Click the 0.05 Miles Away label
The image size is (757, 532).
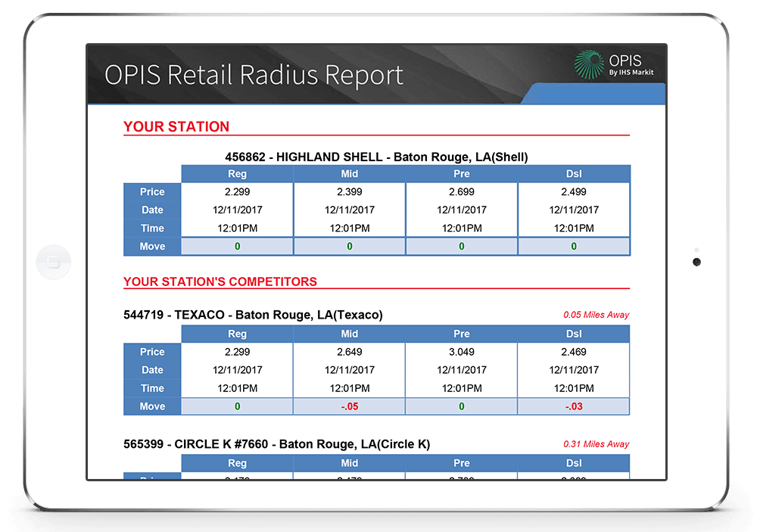[596, 315]
